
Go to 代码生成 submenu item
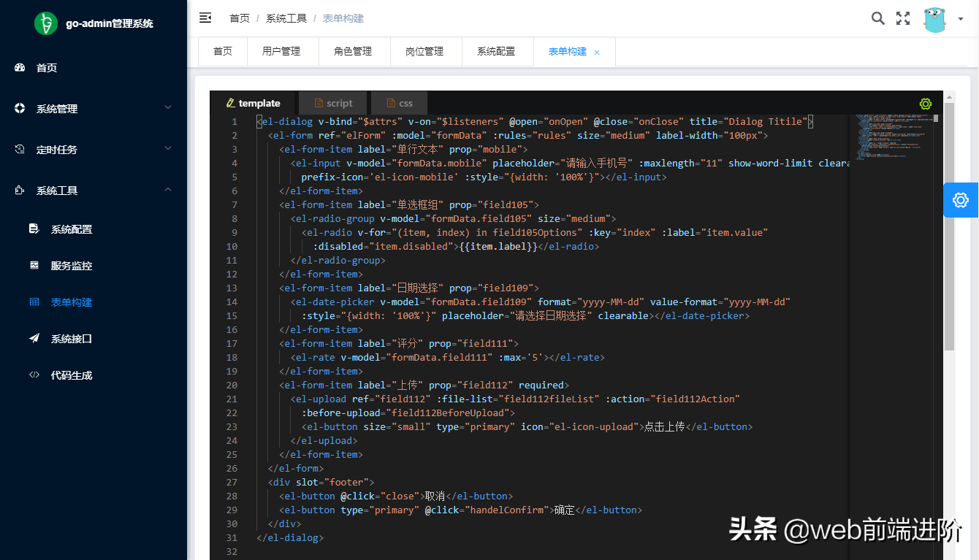click(94, 375)
